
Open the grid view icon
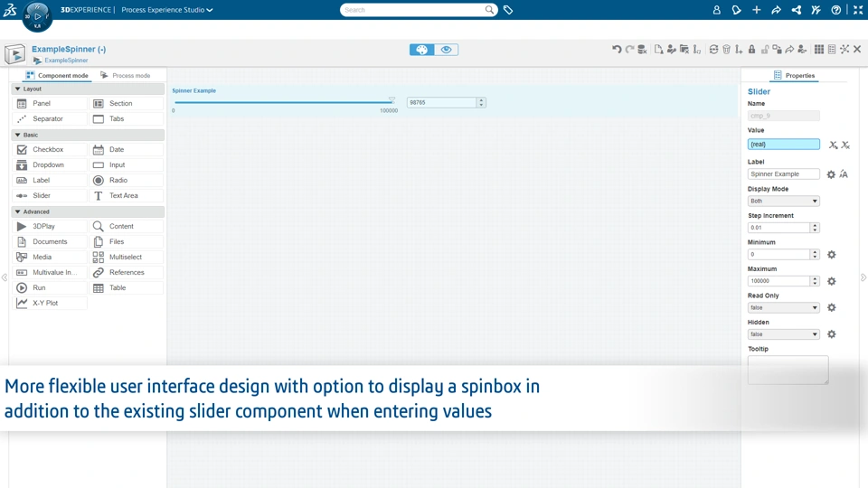point(819,49)
